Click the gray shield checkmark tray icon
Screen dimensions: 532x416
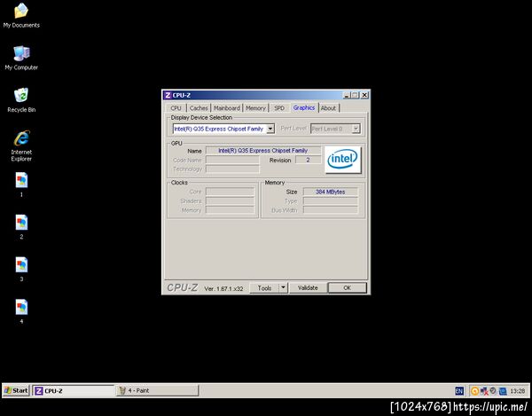[493, 391]
